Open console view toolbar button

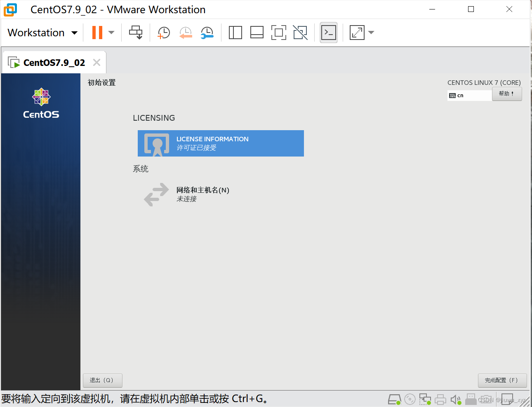click(x=329, y=33)
